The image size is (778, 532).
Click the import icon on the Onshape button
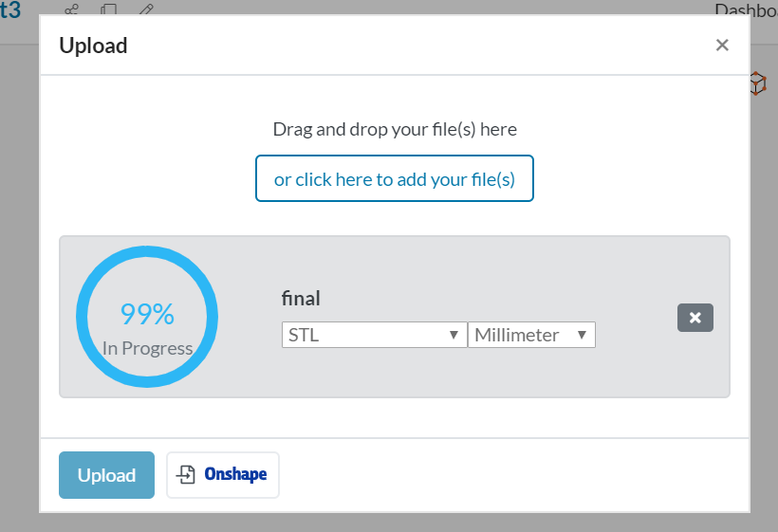pyautogui.click(x=187, y=475)
